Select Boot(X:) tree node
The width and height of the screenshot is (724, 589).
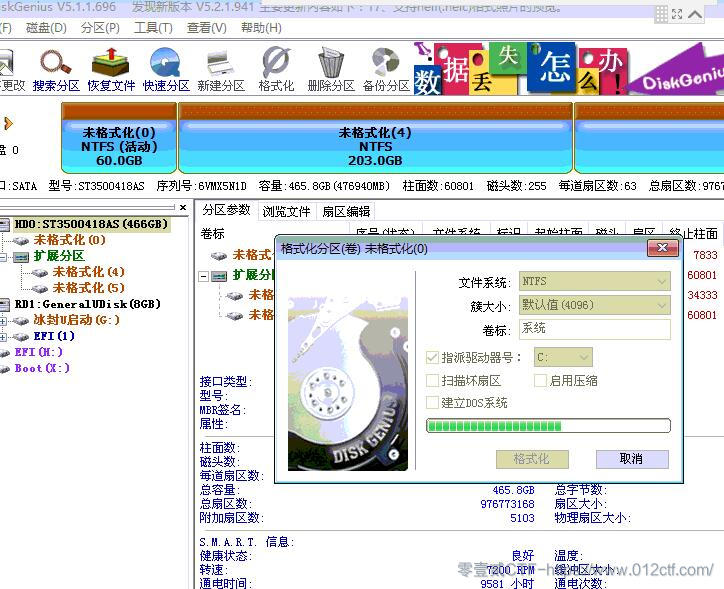pyautogui.click(x=42, y=368)
